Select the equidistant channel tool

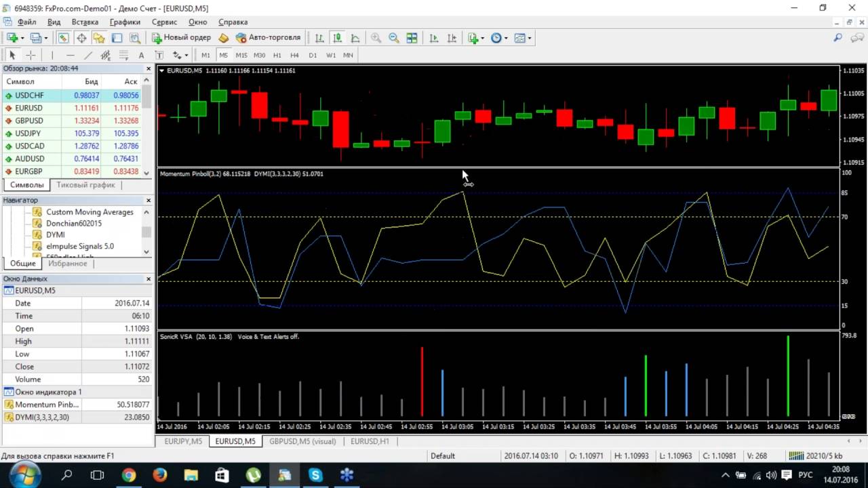pyautogui.click(x=106, y=55)
